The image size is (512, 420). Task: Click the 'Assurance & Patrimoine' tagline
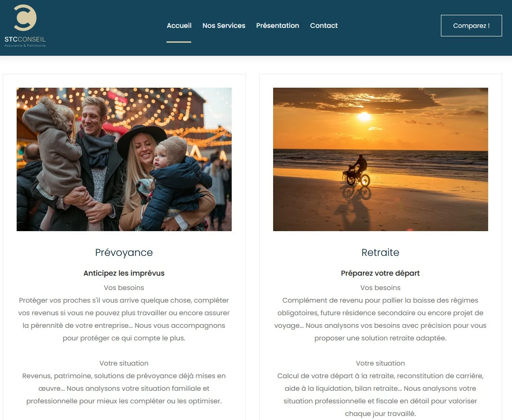click(25, 46)
